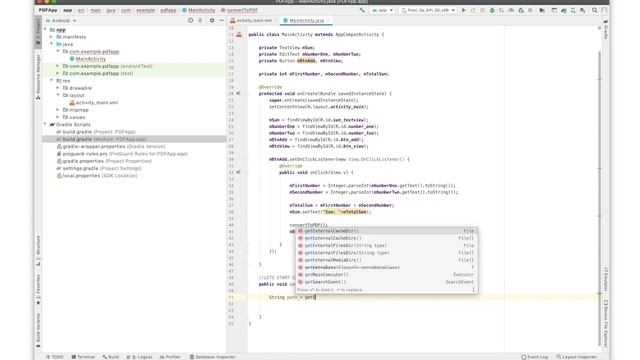The height and width of the screenshot is (360, 640).
Task: Open the Database Inspector tab
Action: [x=212, y=357]
